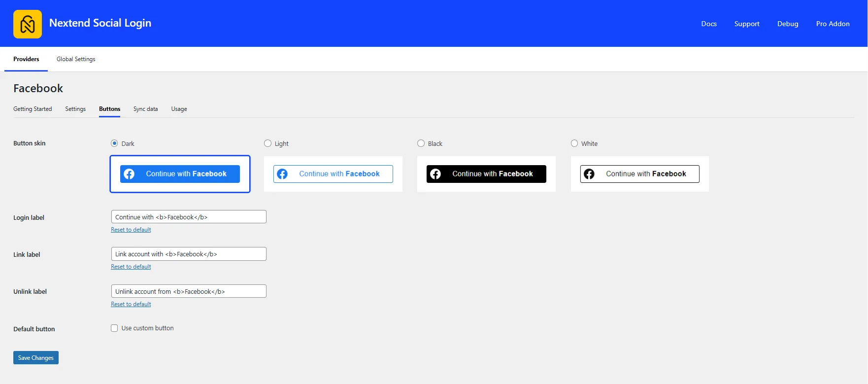Enable the Use custom button checkbox
The width and height of the screenshot is (868, 384).
pos(114,328)
